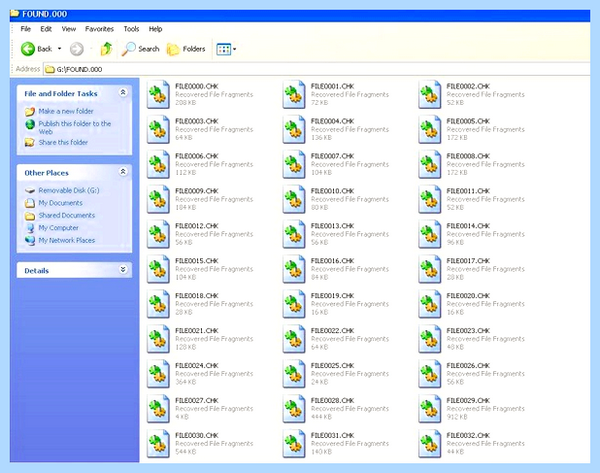Select the FILE0016.CHK file icon
The height and width of the screenshot is (473, 600).
tap(294, 269)
